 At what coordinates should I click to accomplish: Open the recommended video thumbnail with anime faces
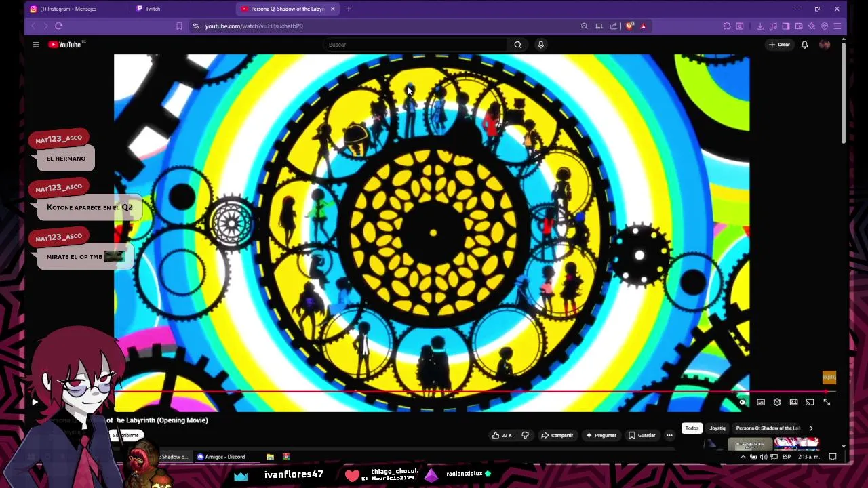[x=797, y=444]
